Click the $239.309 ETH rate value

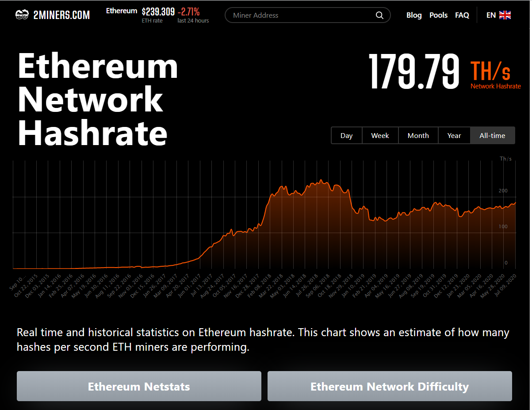coord(158,12)
